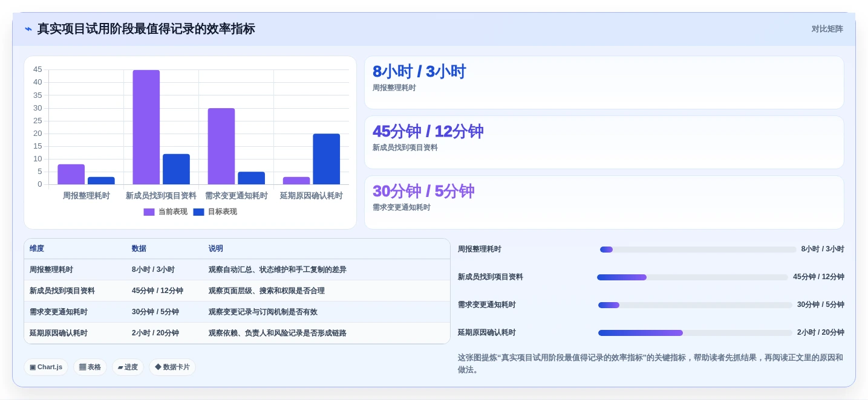
Task: Click description 观察自动汇总、状态维护和手工复制的差异
Action: pos(278,270)
